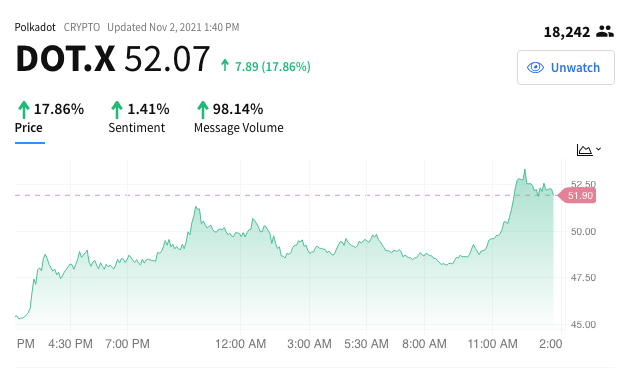The height and width of the screenshot is (383, 629).
Task: Click the green arrow beside 17.86%
Action: click(24, 109)
